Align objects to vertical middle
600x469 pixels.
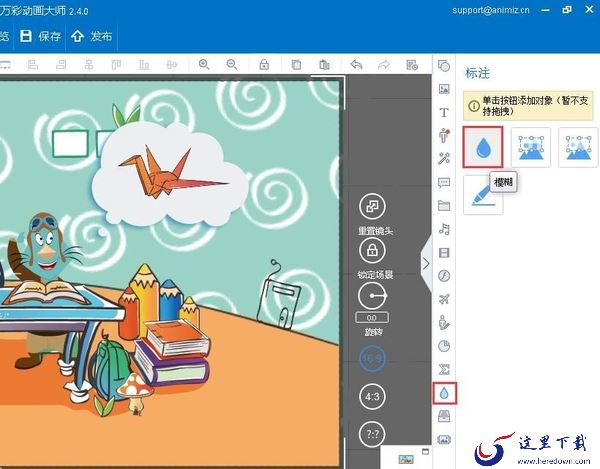click(172, 65)
